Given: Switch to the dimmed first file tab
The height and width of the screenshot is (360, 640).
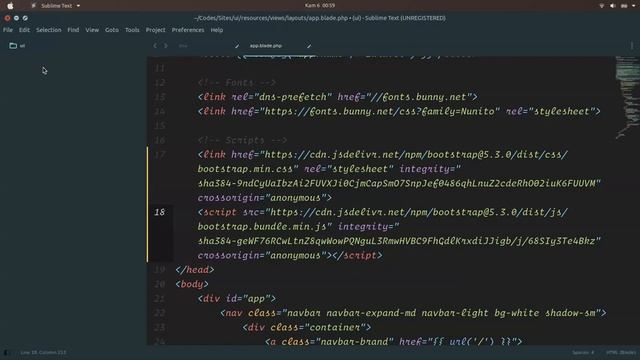Looking at the screenshot, I should [x=183, y=46].
